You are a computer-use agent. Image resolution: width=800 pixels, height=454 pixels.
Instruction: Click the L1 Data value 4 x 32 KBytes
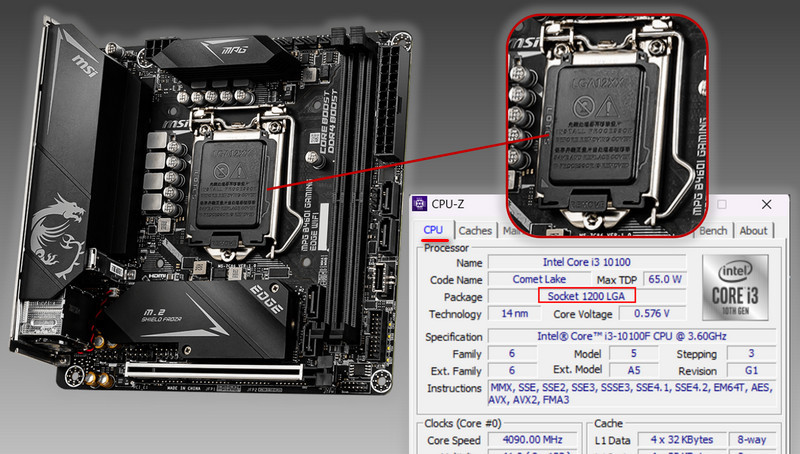(682, 439)
